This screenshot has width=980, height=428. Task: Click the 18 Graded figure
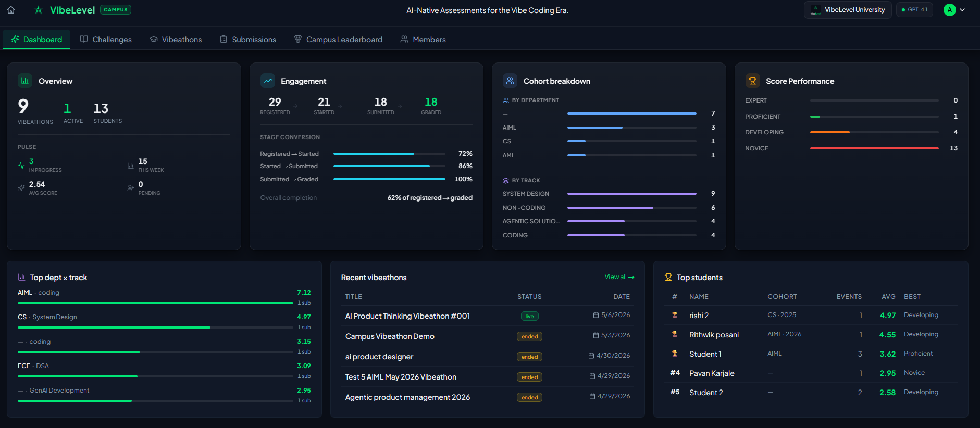click(431, 102)
